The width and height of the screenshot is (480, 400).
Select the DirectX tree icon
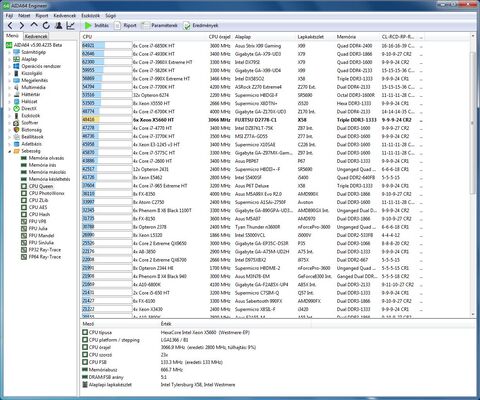16,108
